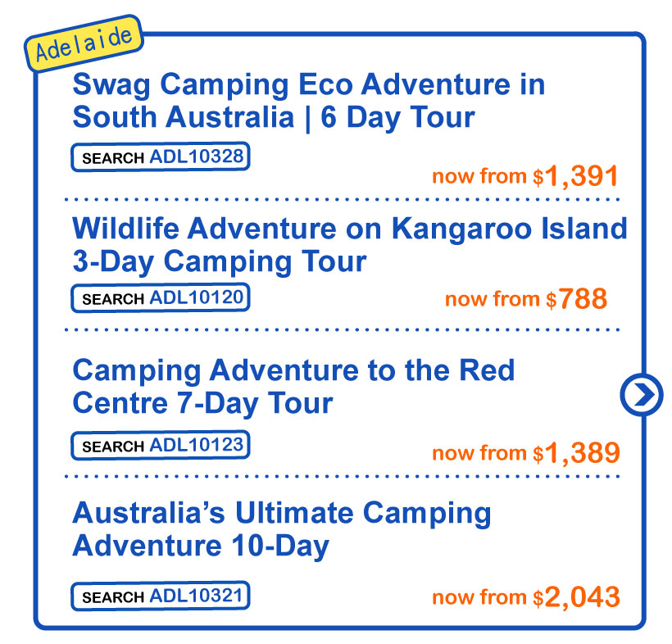Click the SEARCH ADL10120 button
This screenshot has height=644, width=672.
(x=161, y=298)
